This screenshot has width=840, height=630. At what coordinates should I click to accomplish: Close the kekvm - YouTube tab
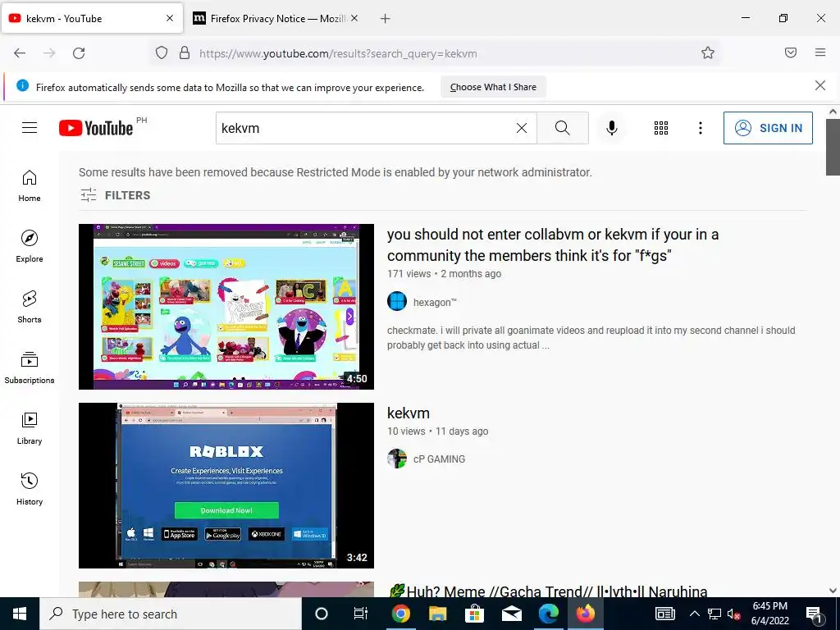(x=170, y=18)
